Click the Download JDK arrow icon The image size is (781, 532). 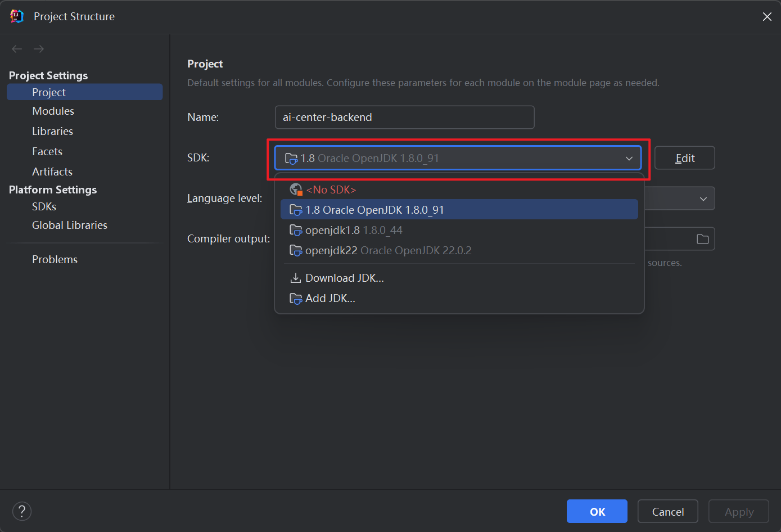(295, 278)
